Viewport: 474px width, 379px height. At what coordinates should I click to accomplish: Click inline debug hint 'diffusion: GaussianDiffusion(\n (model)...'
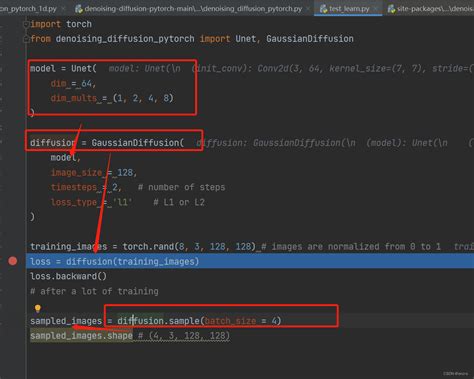335,143
